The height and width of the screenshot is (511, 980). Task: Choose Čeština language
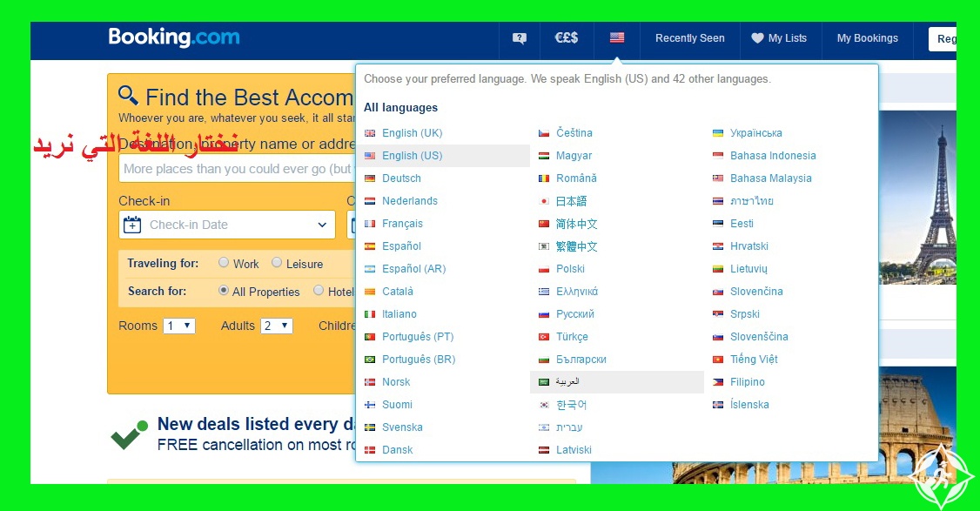[574, 132]
